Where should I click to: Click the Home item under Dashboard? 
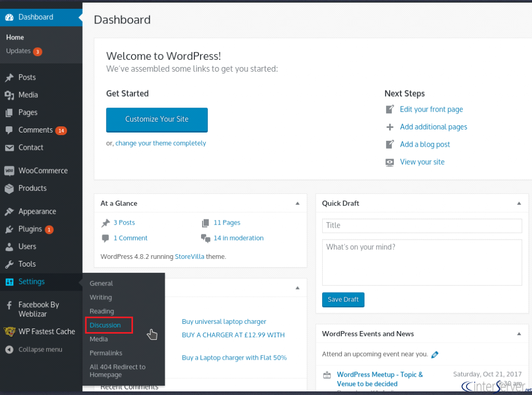click(x=15, y=37)
